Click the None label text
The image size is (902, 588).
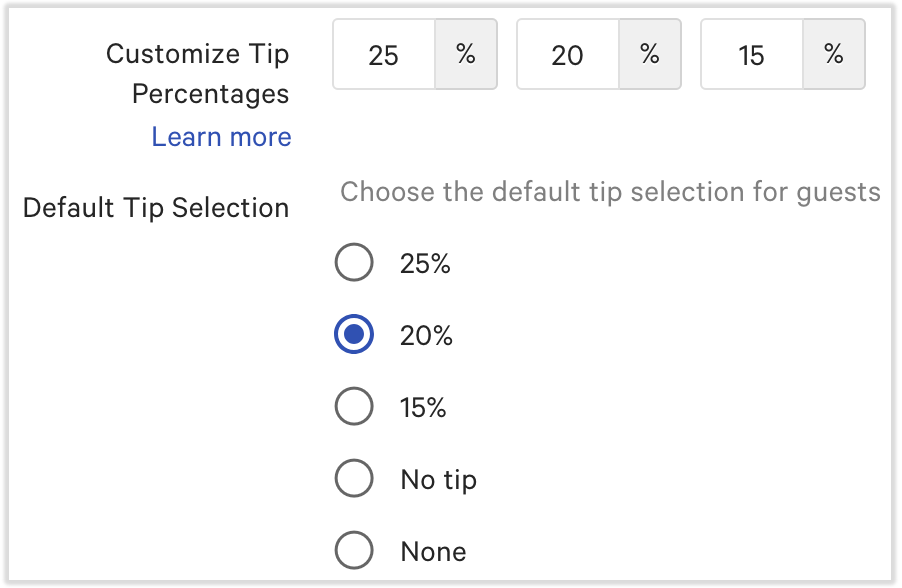tap(432, 551)
